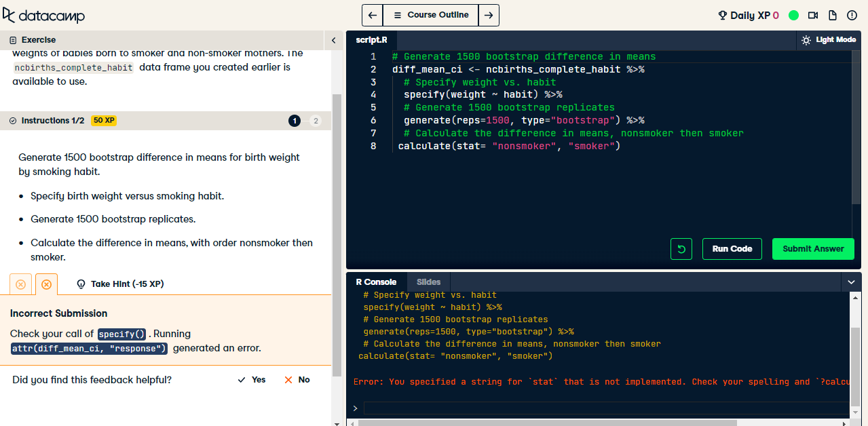
Task: Collapse the exercise sidebar with the chevron
Action: (333, 40)
